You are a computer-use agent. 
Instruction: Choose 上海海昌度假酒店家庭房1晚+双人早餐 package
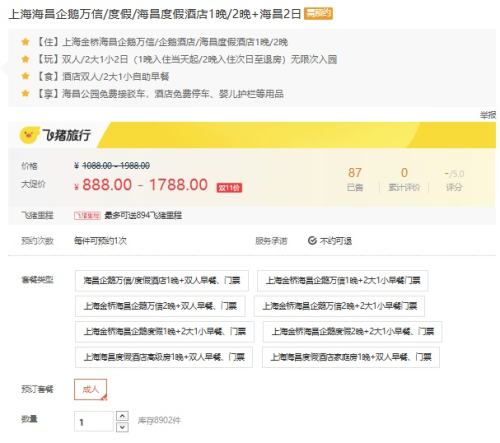tap(351, 357)
